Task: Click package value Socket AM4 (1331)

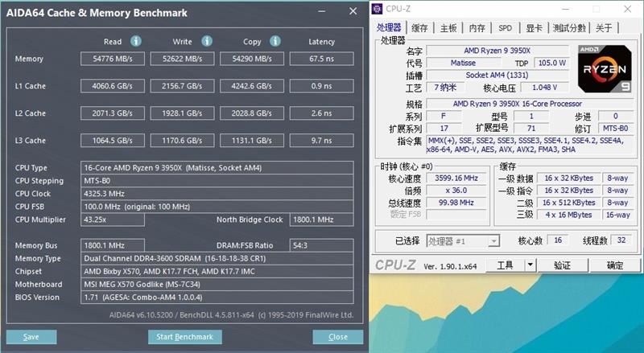Action: coord(497,75)
